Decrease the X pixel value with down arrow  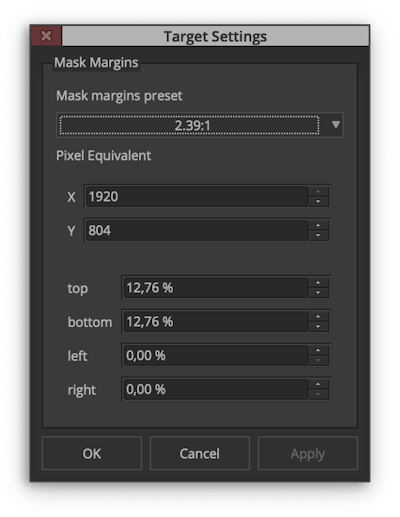pos(318,201)
